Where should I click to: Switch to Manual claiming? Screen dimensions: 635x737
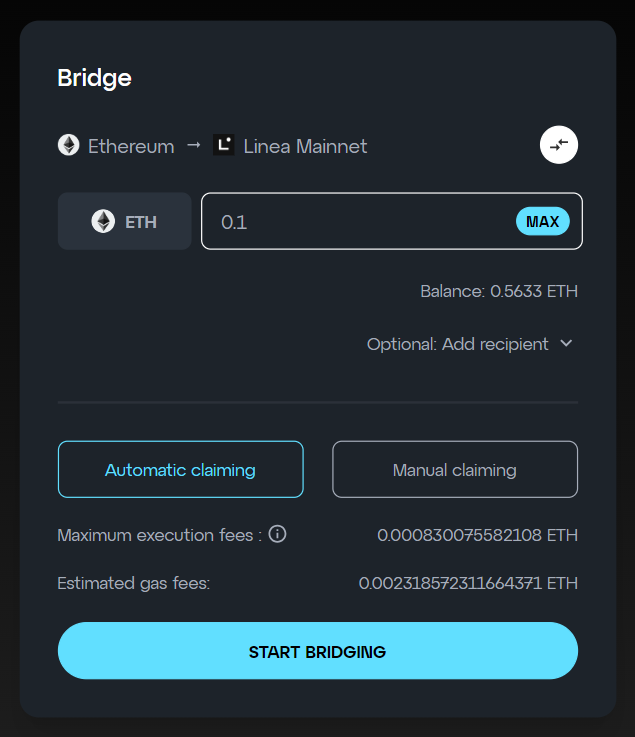click(455, 469)
